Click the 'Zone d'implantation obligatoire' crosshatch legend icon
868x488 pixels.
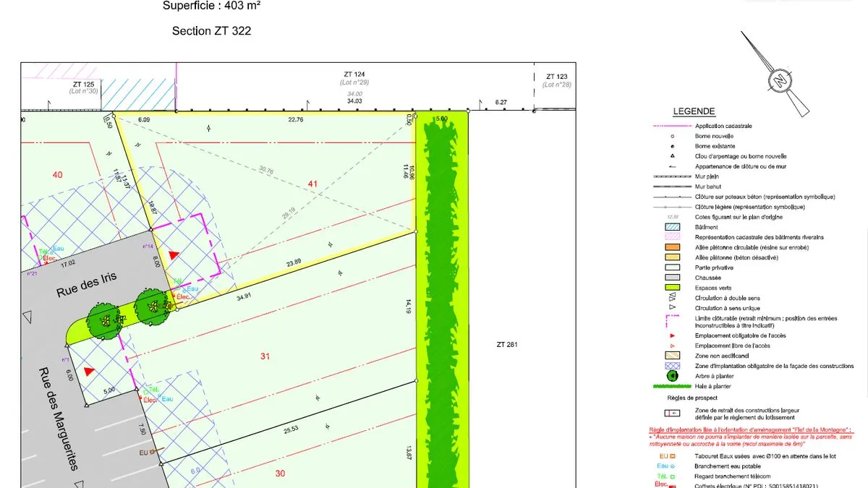(x=671, y=366)
